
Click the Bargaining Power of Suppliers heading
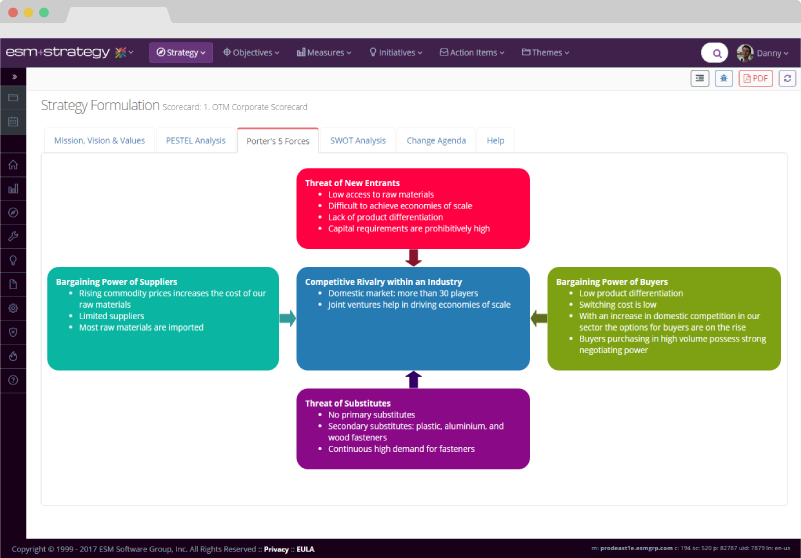tap(116, 282)
